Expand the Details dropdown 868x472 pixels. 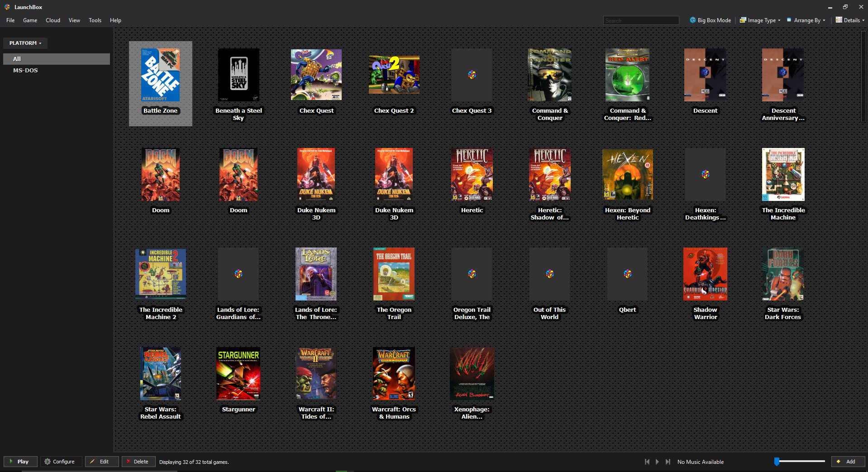tap(850, 20)
